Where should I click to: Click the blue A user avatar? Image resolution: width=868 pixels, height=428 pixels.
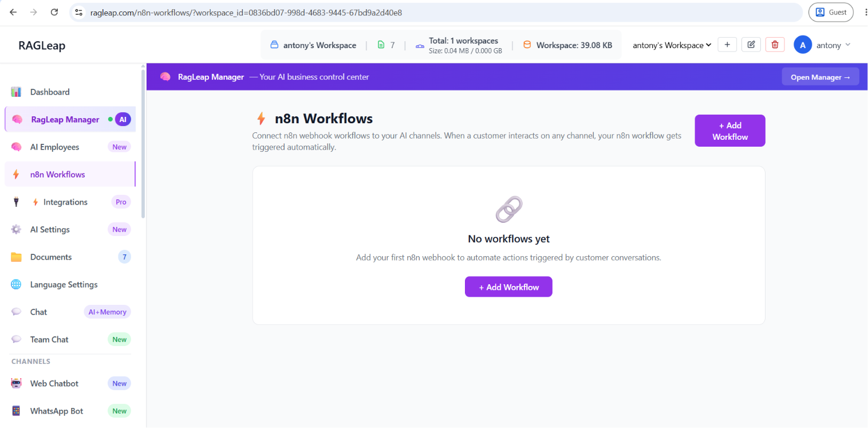pyautogui.click(x=803, y=45)
